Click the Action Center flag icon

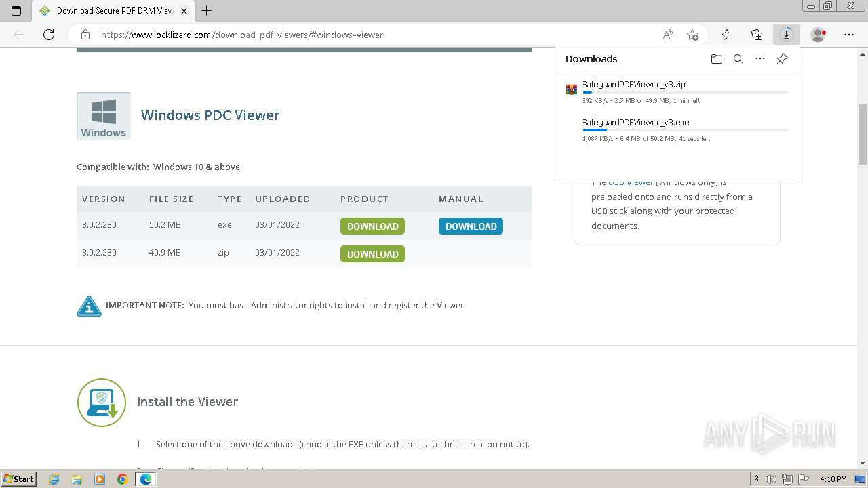coord(803,479)
